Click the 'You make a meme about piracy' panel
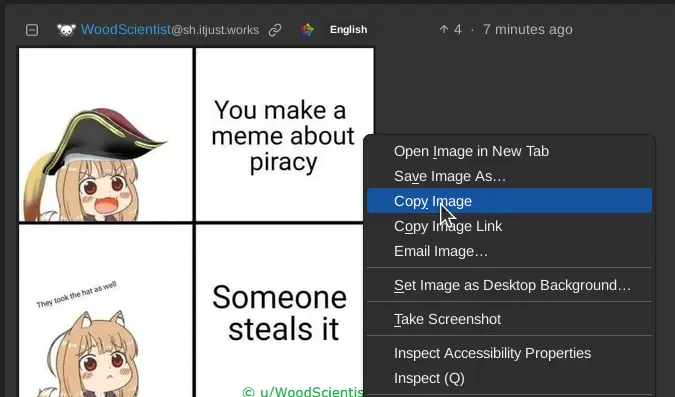The image size is (675, 397). (x=280, y=135)
